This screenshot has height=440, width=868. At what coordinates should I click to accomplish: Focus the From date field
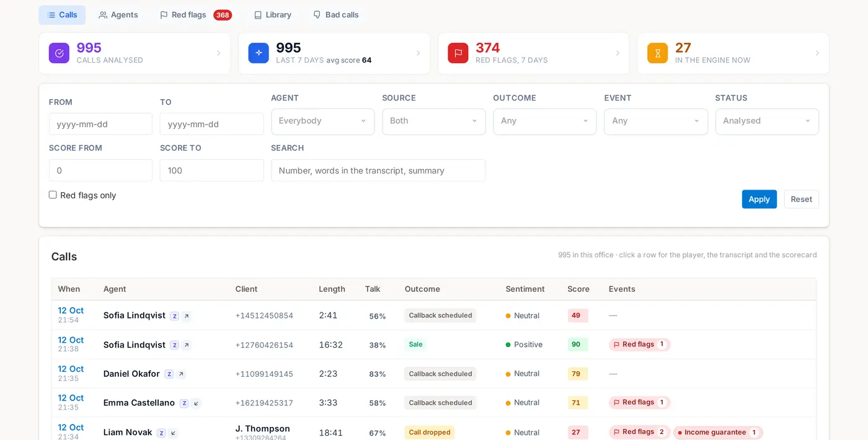[x=100, y=124]
